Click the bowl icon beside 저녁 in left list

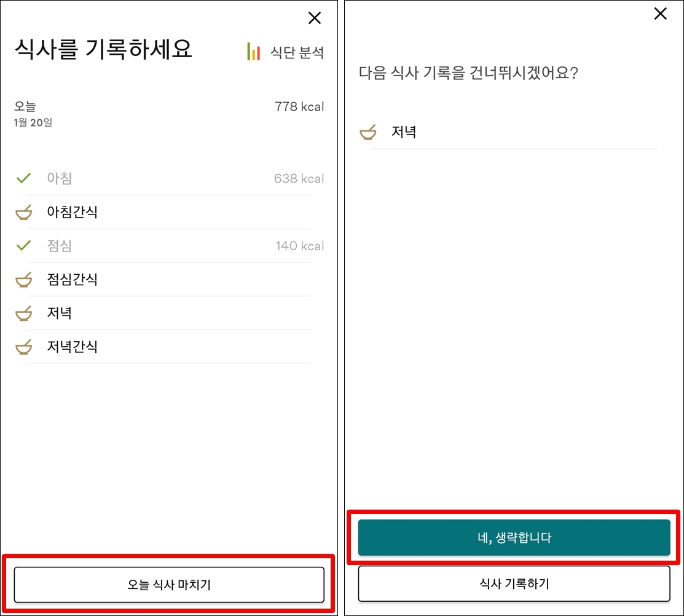(x=23, y=314)
